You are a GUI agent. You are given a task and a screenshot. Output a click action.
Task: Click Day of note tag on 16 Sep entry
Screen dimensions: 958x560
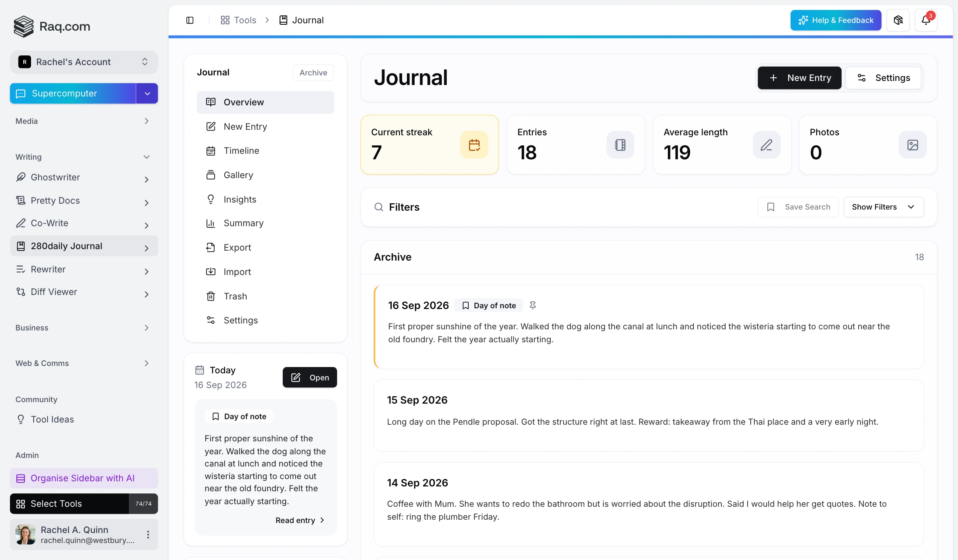coord(489,306)
